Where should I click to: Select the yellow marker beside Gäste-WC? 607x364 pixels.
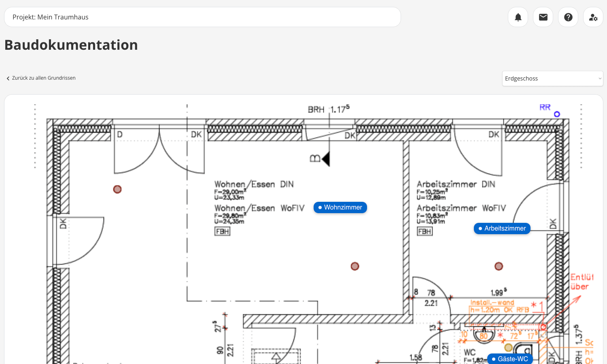508,347
